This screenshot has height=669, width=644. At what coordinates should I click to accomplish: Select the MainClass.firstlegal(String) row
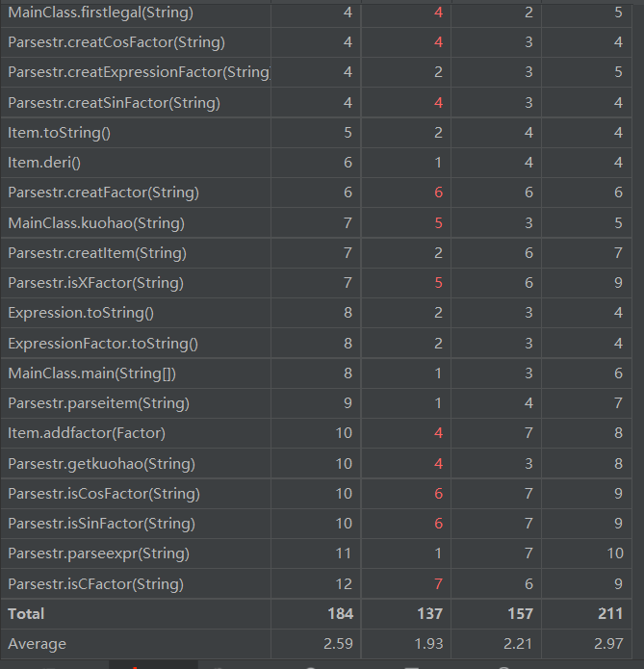(x=100, y=13)
